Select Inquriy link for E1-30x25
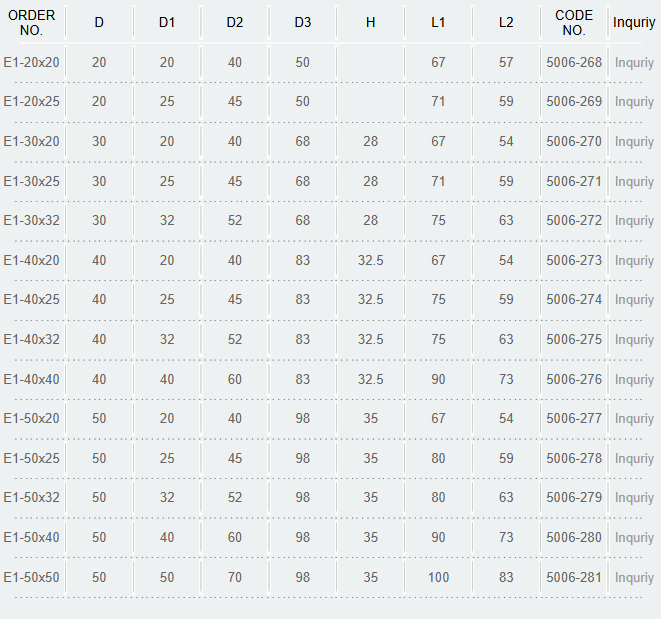Viewport: 661px width, 619px height. (x=634, y=182)
